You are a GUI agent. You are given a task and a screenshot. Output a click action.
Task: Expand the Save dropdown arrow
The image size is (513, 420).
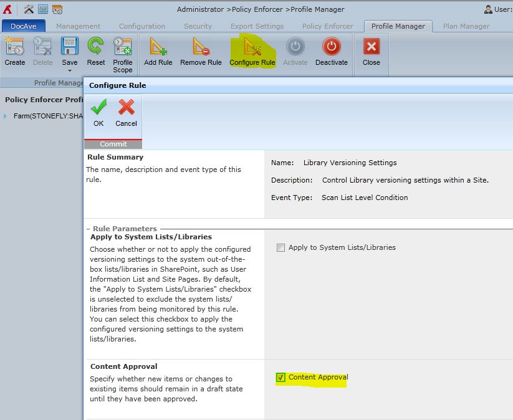coord(69,70)
